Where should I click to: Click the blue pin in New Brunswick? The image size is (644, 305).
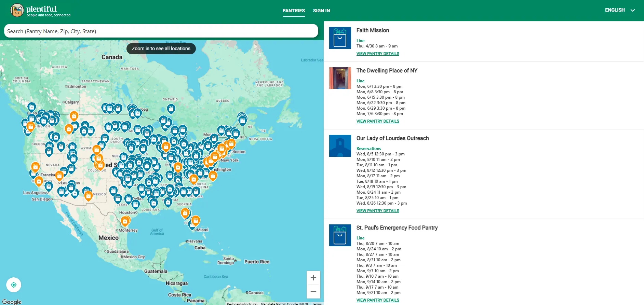coord(242,120)
